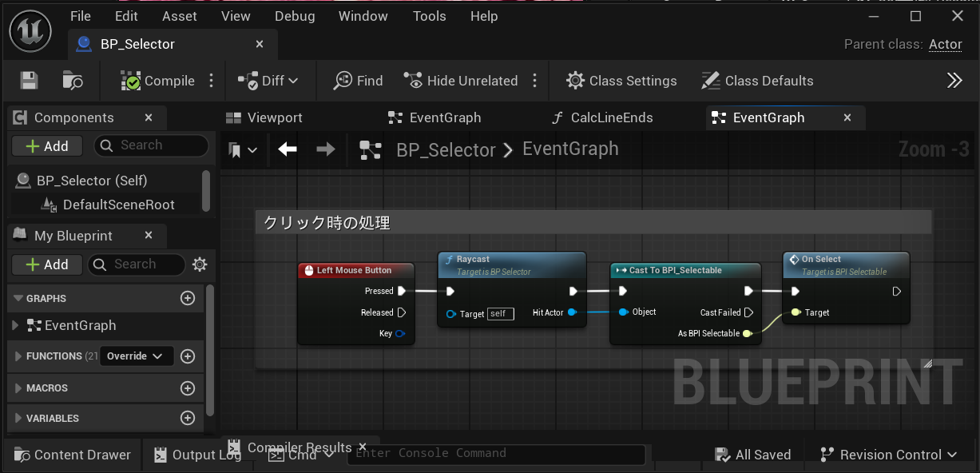Open the Content Drawer
This screenshot has width=980, height=473.
pyautogui.click(x=72, y=455)
